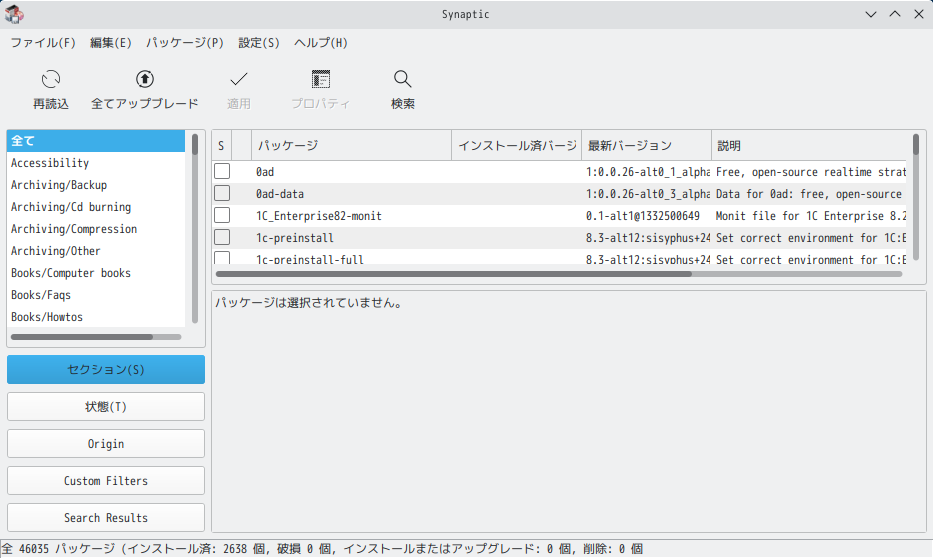The height and width of the screenshot is (558, 933).
Task: Select the Archiving/Other section
Action: (x=96, y=251)
